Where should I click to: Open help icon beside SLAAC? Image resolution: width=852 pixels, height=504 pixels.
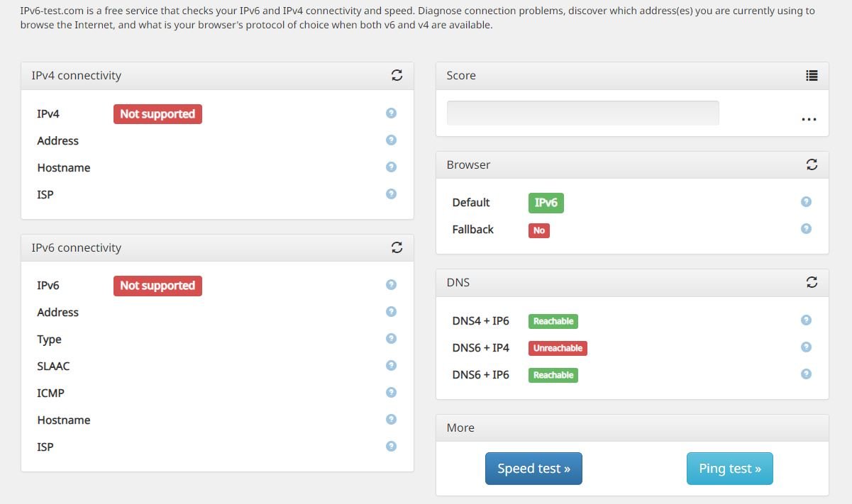[391, 366]
